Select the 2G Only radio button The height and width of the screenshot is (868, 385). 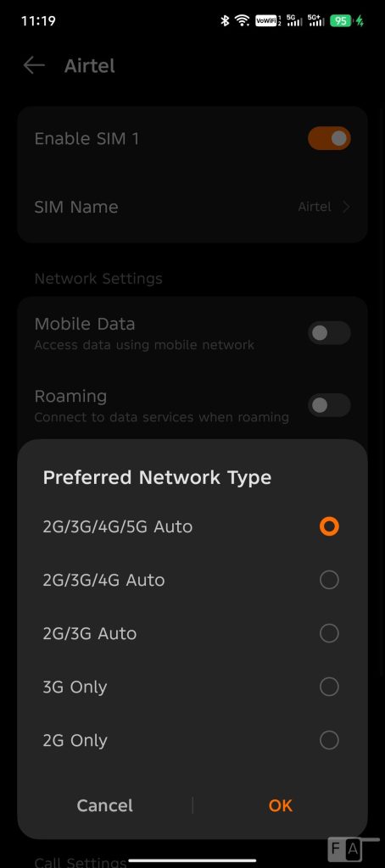coord(329,740)
